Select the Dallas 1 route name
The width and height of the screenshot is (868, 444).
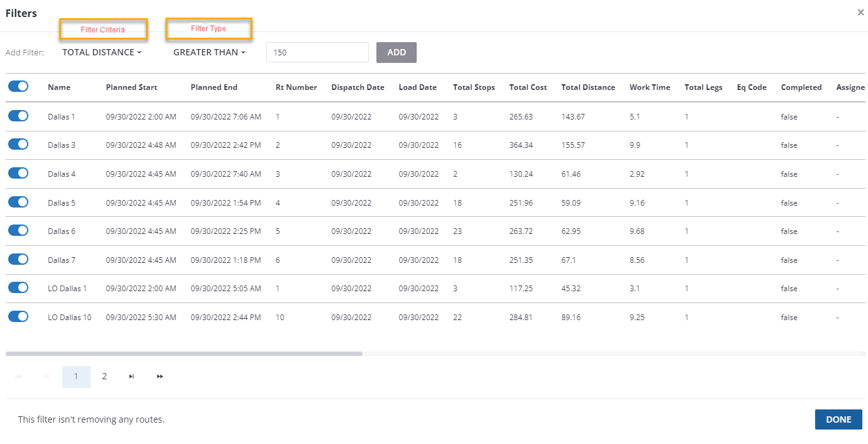click(x=61, y=116)
